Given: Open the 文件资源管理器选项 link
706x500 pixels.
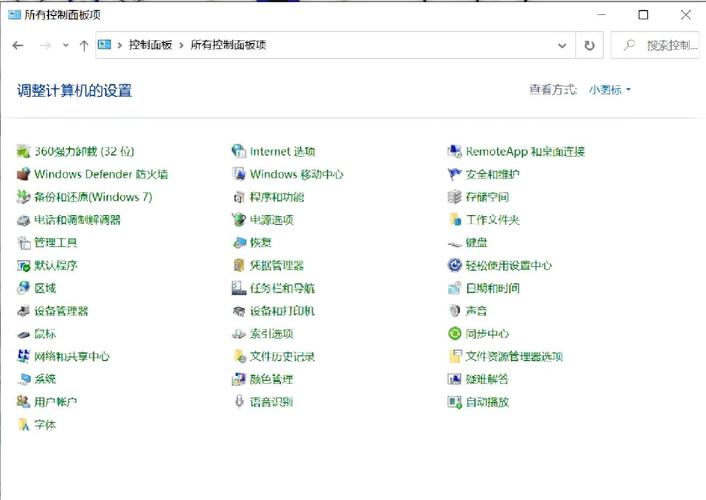Looking at the screenshot, I should (514, 356).
